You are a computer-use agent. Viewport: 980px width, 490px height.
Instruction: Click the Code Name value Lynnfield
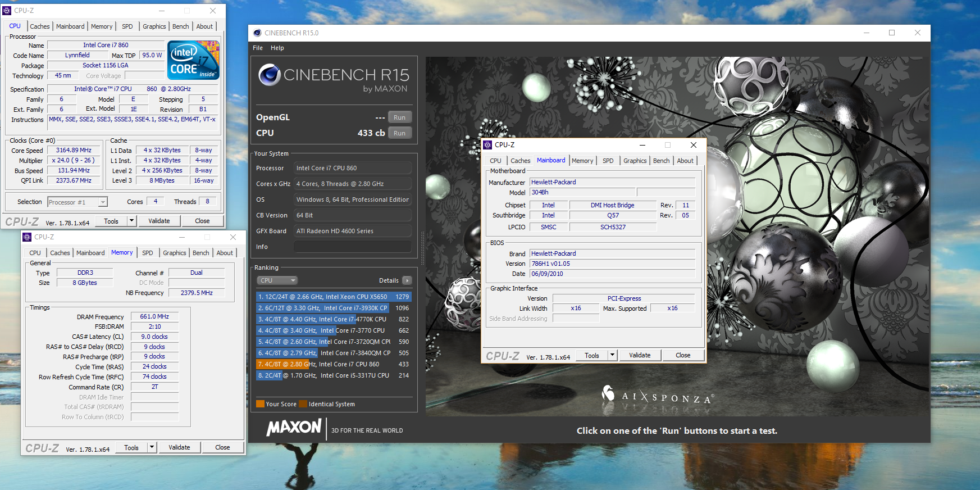(x=78, y=55)
